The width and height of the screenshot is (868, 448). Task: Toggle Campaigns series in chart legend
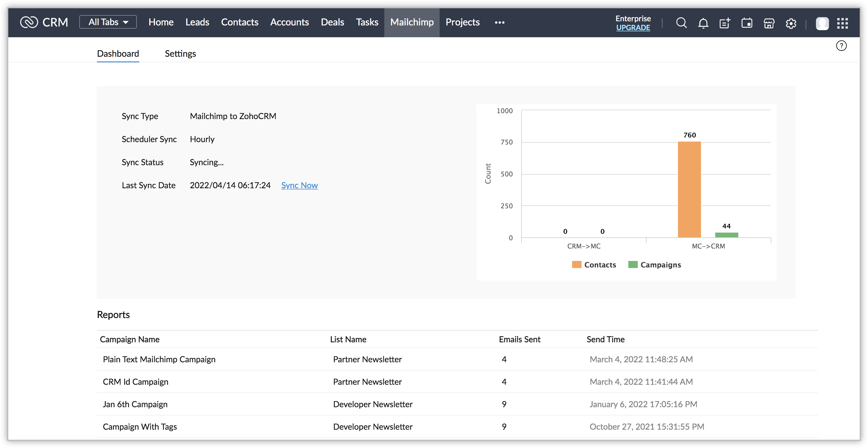tap(654, 265)
